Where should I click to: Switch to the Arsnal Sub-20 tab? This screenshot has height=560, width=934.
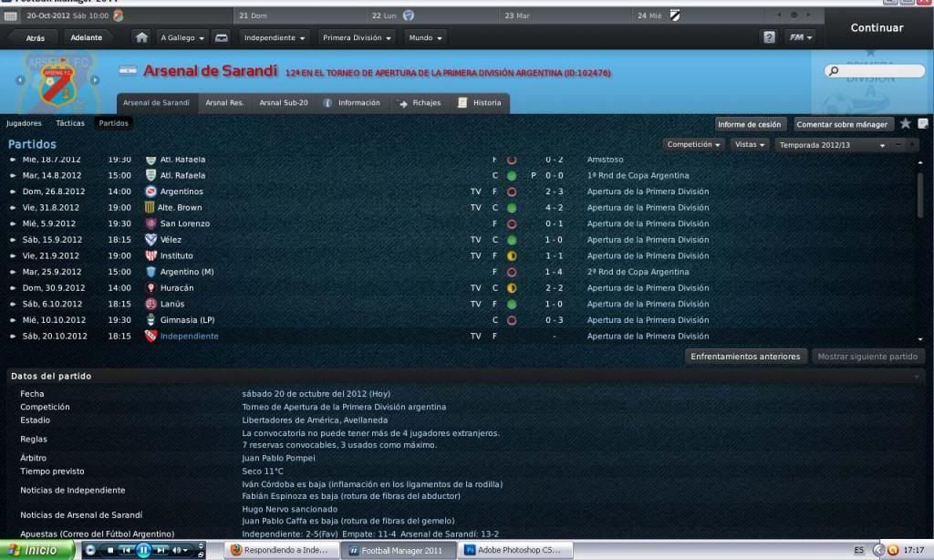(x=284, y=103)
